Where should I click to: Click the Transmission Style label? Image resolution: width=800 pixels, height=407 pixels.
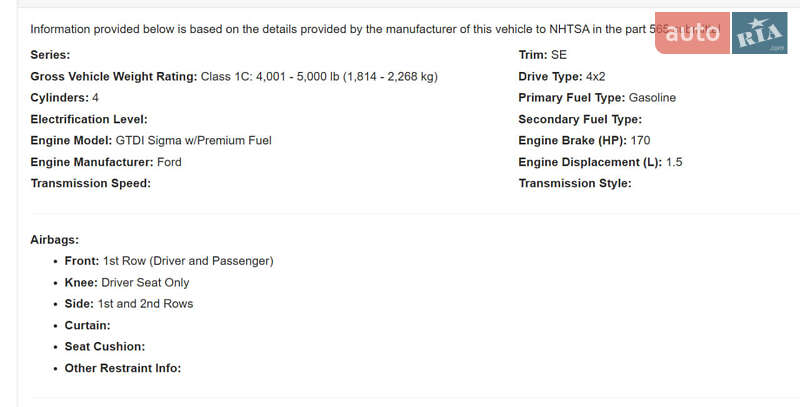click(575, 184)
